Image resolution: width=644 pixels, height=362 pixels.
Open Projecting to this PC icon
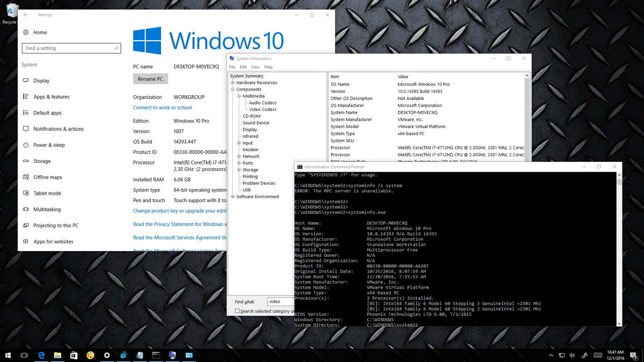tap(26, 226)
